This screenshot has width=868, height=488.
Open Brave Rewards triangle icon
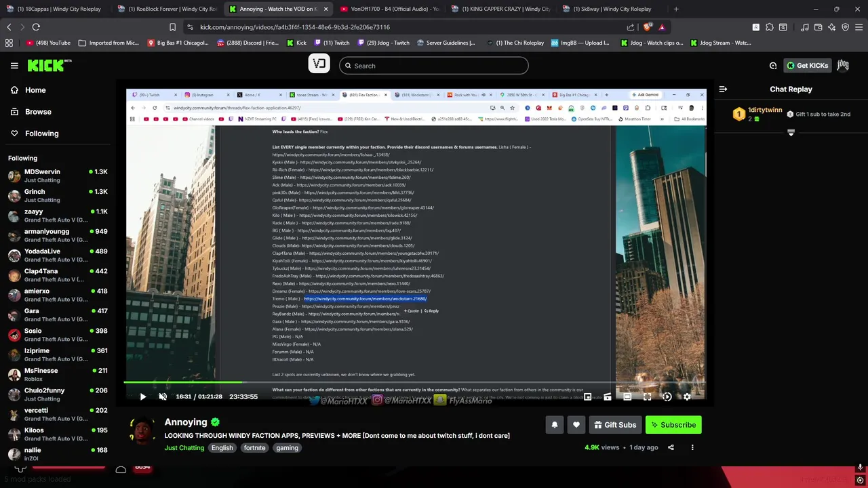pos(662,27)
